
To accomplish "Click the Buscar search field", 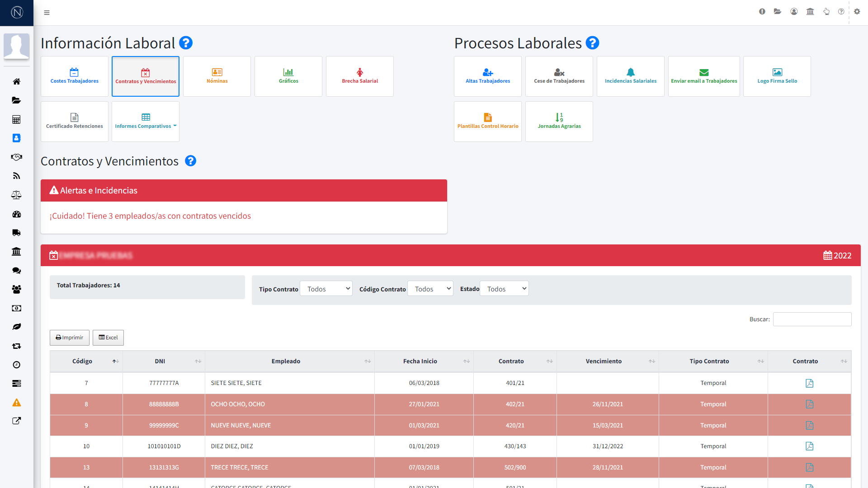I will click(x=812, y=319).
